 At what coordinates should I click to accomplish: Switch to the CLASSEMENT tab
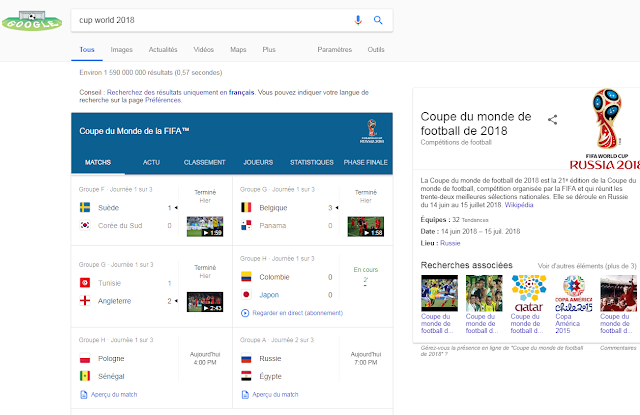pyautogui.click(x=204, y=162)
